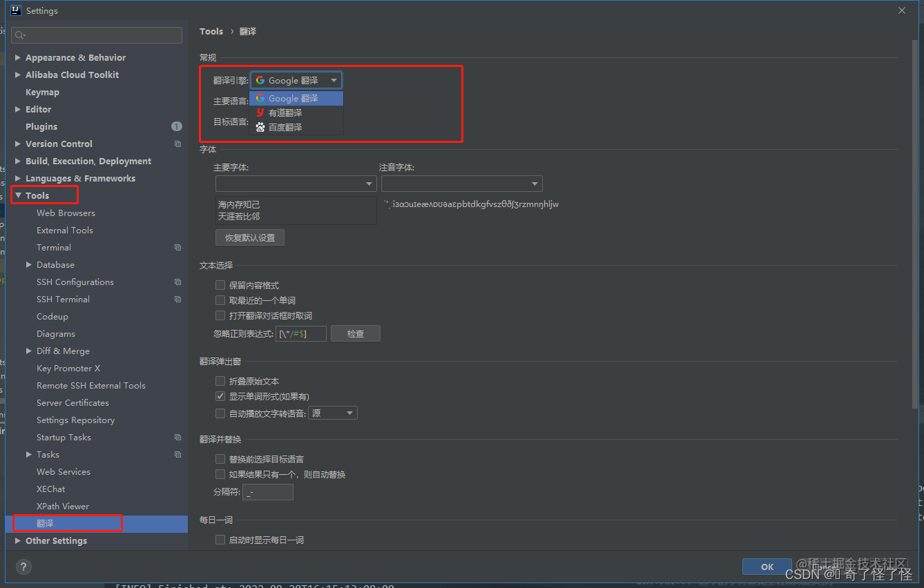Enable 如果结果只有一个，则自动替换 checkbox
Image resolution: width=924 pixels, height=588 pixels.
(220, 474)
